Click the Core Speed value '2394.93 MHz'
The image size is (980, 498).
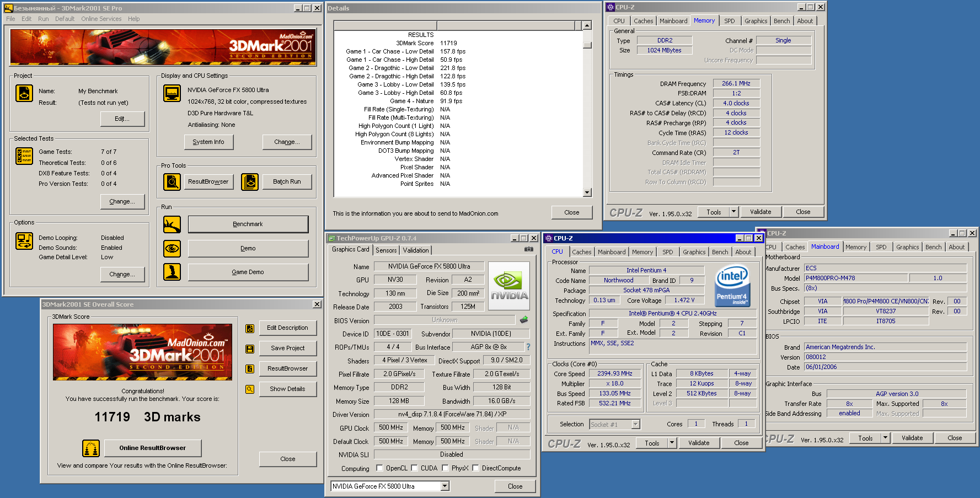[x=615, y=373]
